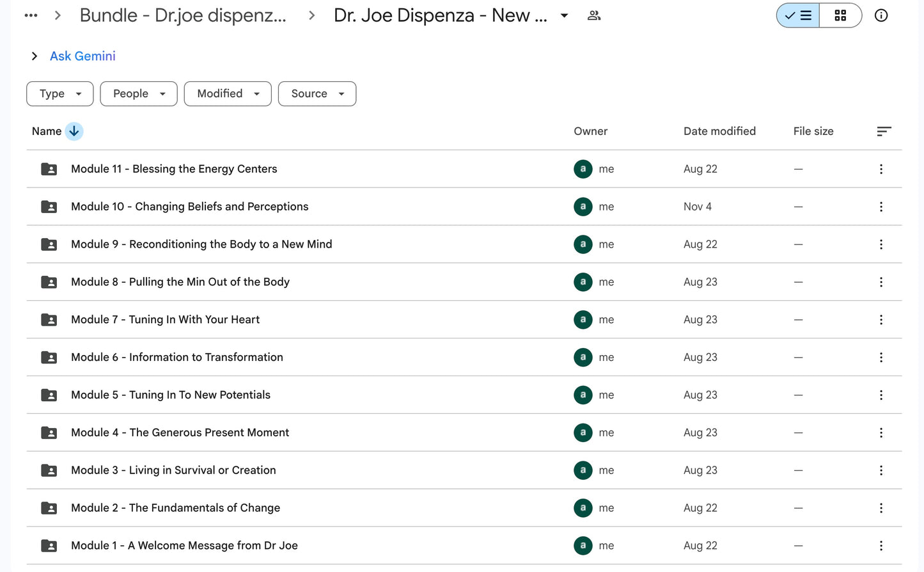The height and width of the screenshot is (572, 924).
Task: Open the Drive info panel
Action: [881, 15]
